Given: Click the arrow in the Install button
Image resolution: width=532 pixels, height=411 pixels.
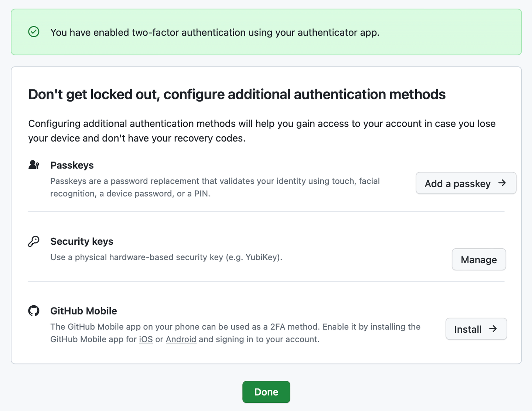Looking at the screenshot, I should tap(493, 329).
